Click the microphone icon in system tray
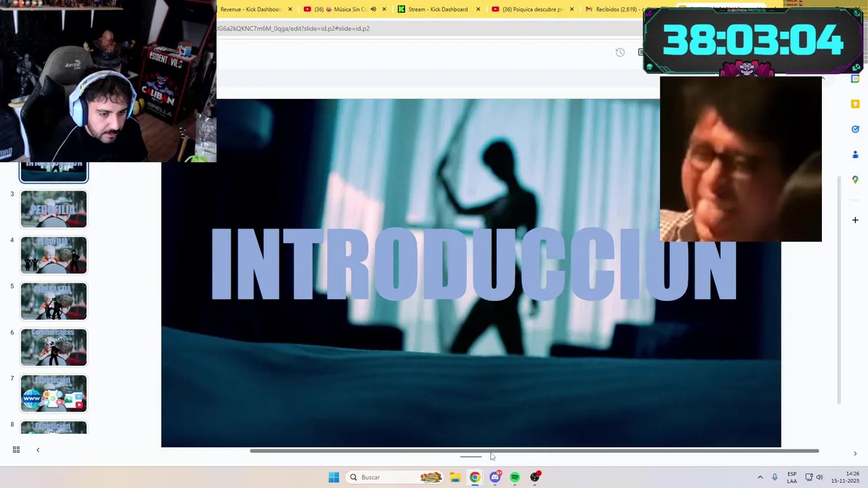The height and width of the screenshot is (488, 868). coord(775,477)
